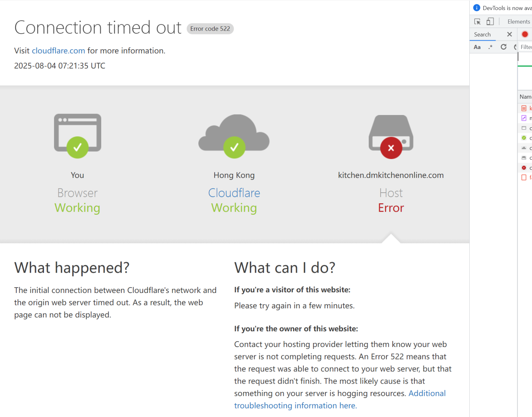This screenshot has width=532, height=417.
Task: Select the inspect element picker icon
Action: [x=477, y=22]
